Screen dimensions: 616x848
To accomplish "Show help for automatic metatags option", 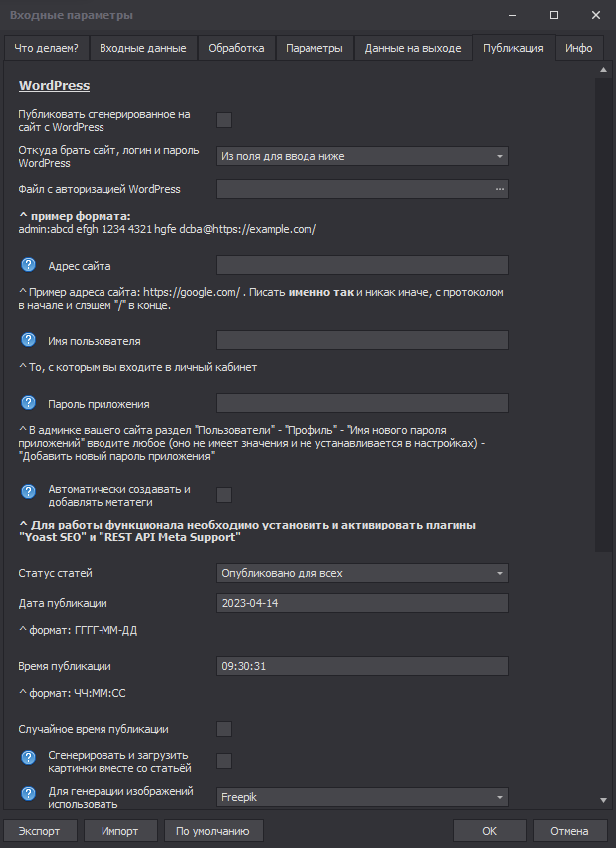I will click(28, 491).
